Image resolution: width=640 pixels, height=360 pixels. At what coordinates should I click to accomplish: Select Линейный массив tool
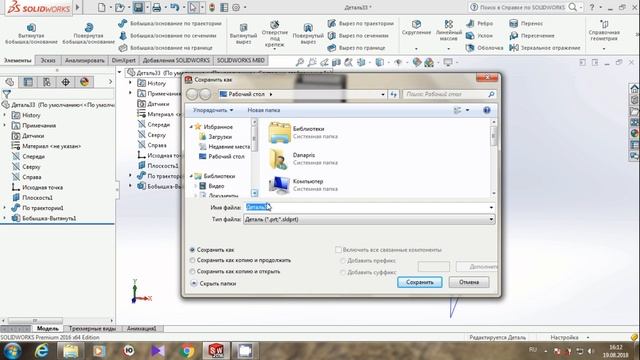tap(449, 30)
